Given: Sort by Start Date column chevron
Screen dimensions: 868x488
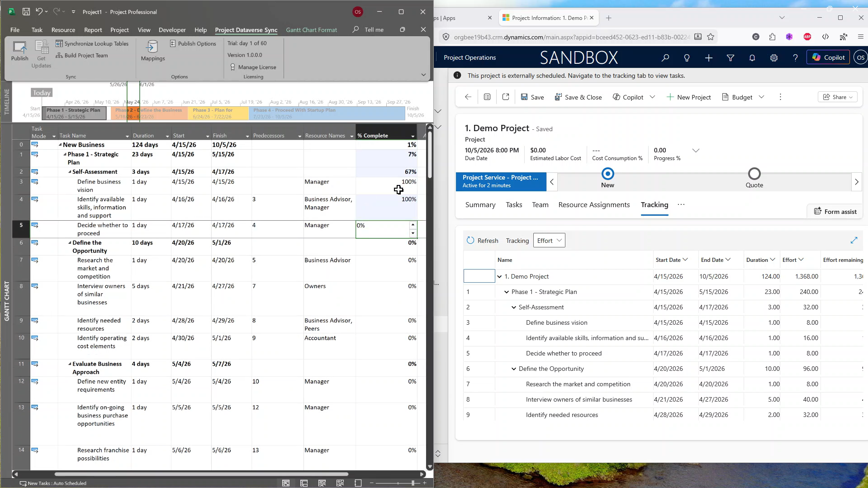Looking at the screenshot, I should pyautogui.click(x=685, y=259).
